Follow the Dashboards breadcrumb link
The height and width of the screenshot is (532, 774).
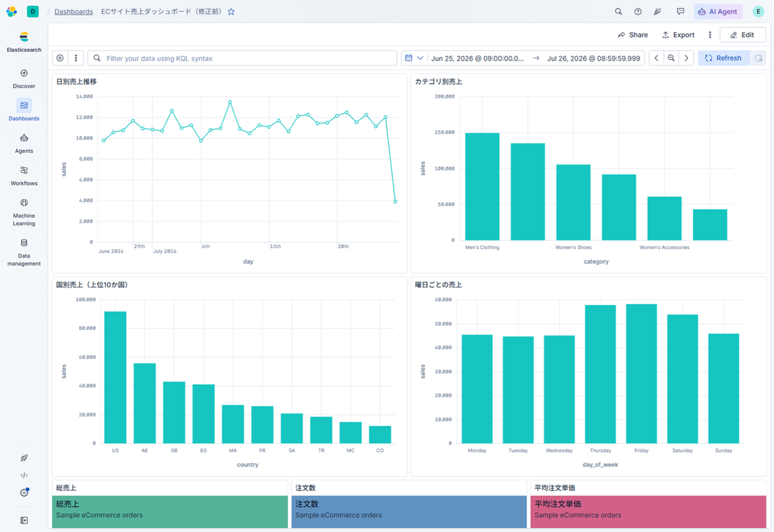coord(74,11)
